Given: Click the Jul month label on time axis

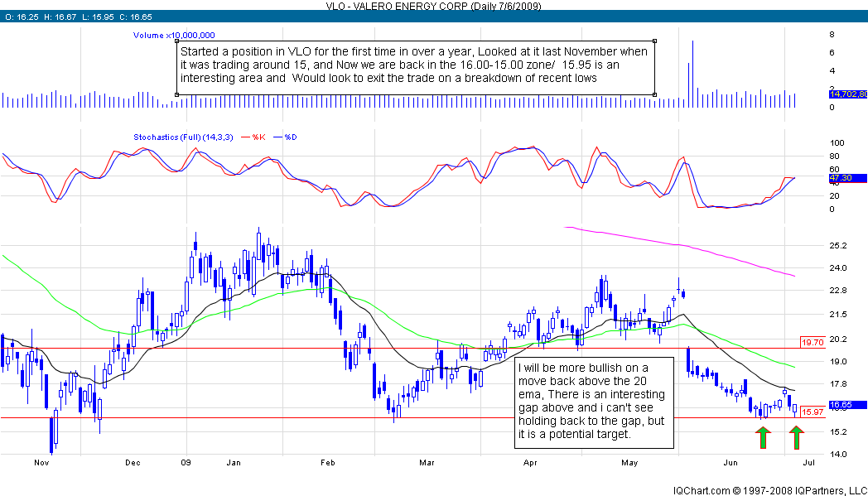Looking at the screenshot, I should pos(808,463).
